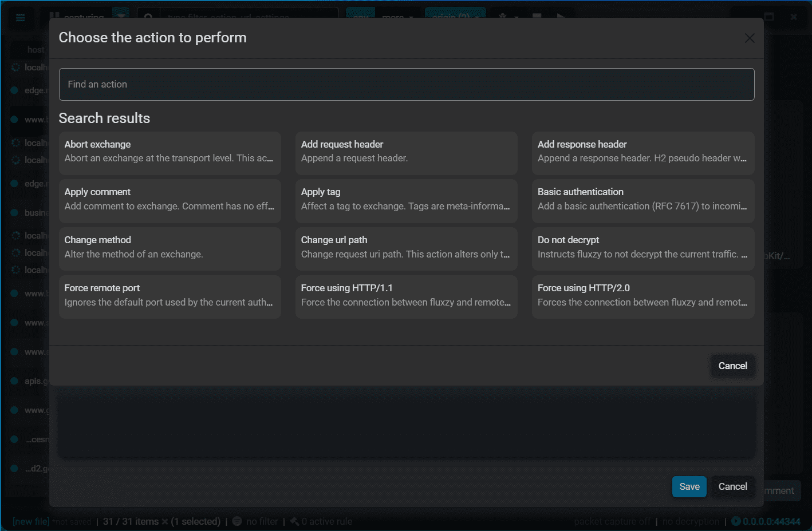Viewport: 812px width, 531px height.
Task: Close the action chooser dialog with X
Action: [x=750, y=38]
